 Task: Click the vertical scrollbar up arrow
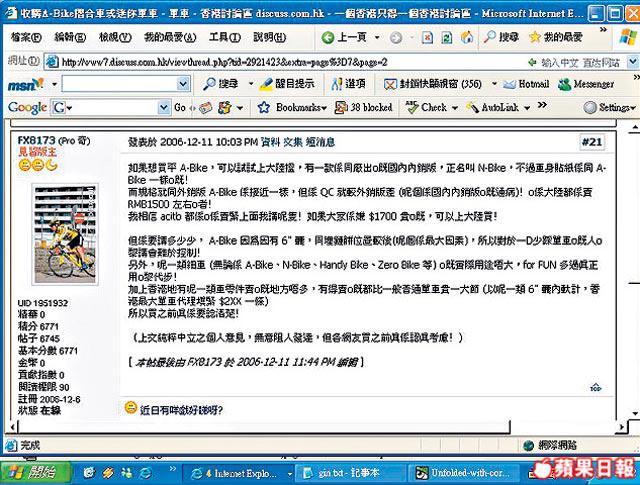634,129
